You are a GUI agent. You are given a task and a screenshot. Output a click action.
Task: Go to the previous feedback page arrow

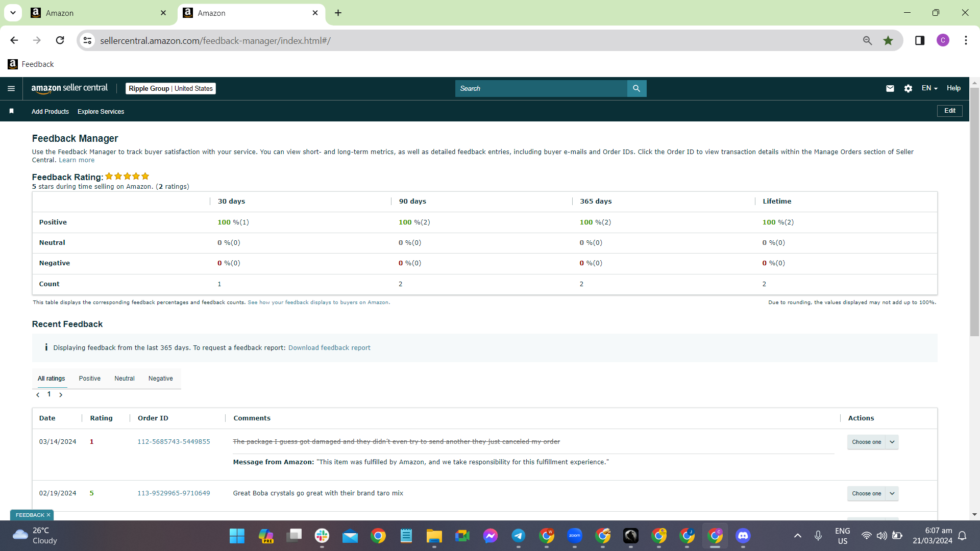38,395
